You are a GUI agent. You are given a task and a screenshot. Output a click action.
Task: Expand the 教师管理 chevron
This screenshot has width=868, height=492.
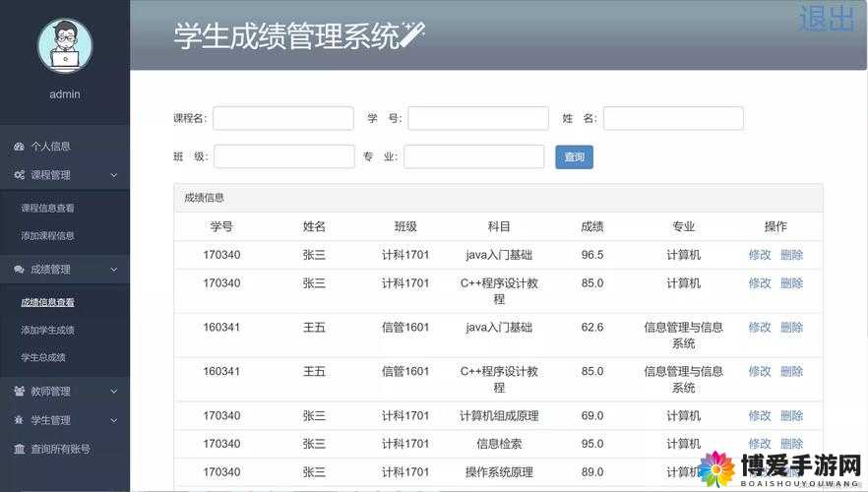click(114, 392)
